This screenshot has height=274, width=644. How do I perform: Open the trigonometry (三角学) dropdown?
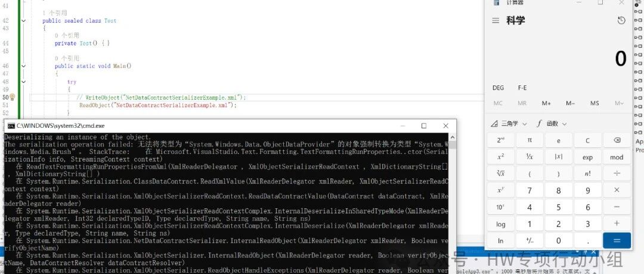click(509, 124)
